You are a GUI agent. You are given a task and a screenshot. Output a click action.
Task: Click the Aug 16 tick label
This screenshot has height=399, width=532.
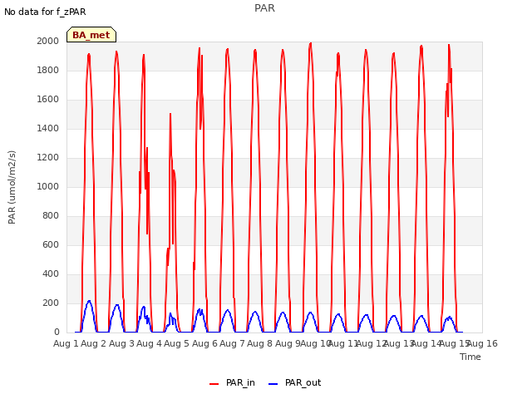(x=483, y=343)
